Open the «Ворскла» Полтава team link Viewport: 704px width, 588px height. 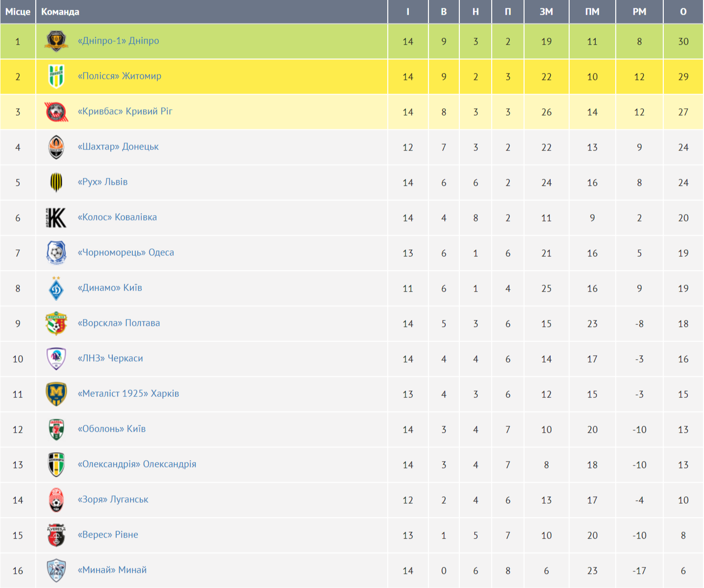119,323
